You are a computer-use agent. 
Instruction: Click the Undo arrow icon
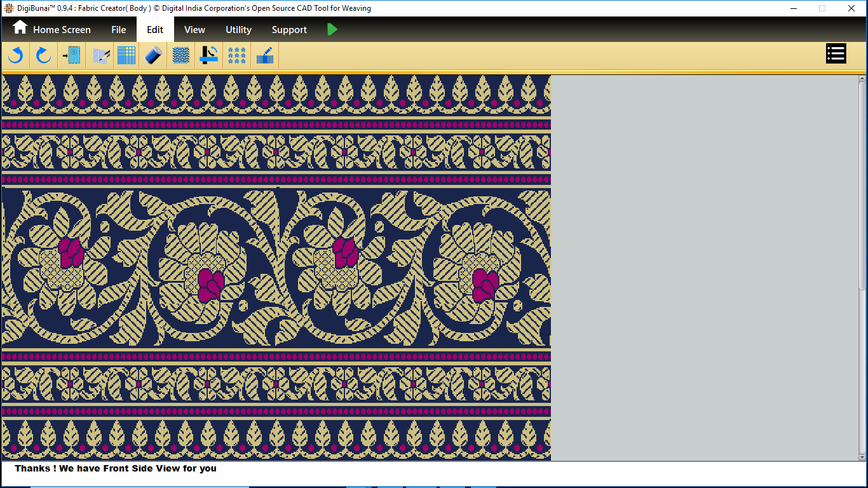click(15, 55)
